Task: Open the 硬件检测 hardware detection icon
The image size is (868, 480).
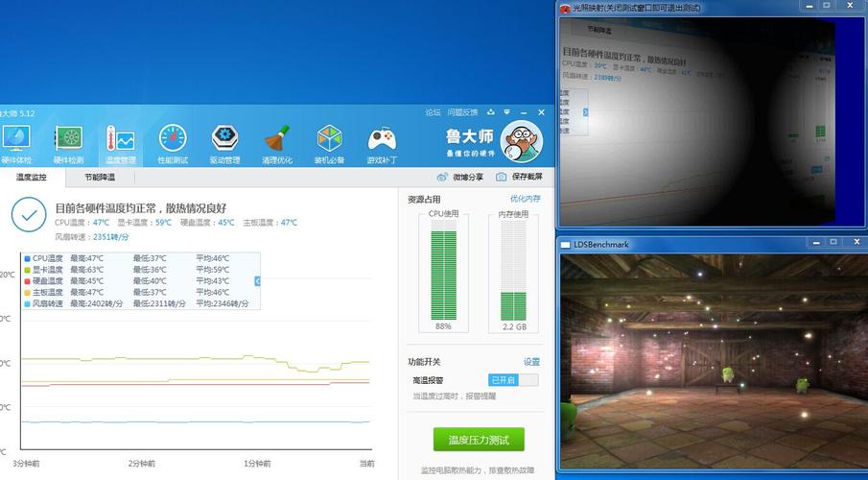Action: pos(69,138)
